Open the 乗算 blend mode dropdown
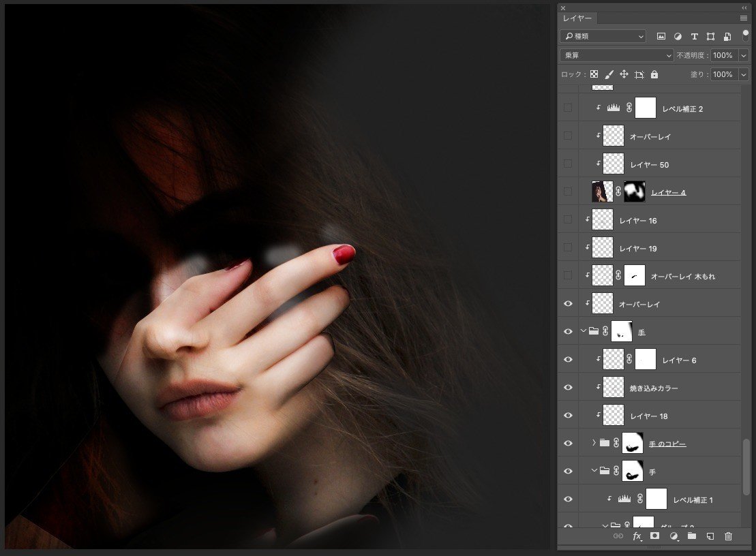The image size is (756, 556). pos(616,55)
